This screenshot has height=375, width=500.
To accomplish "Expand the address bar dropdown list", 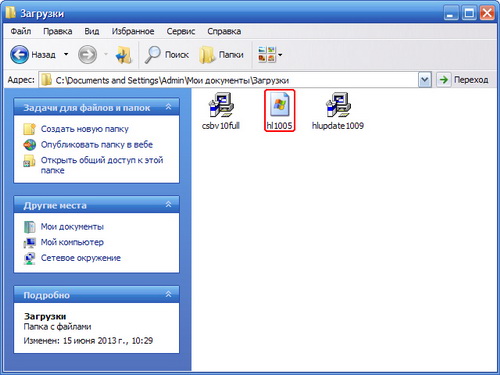I will pyautogui.click(x=424, y=80).
